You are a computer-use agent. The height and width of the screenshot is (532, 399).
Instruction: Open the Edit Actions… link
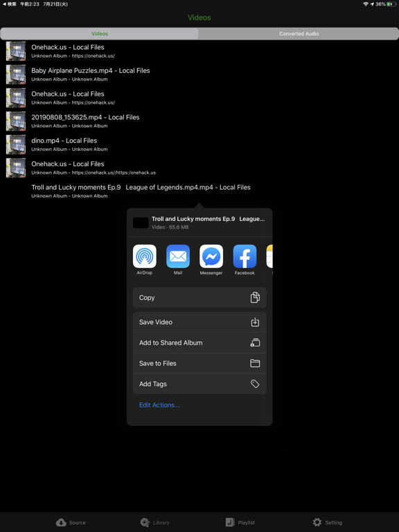coord(159,405)
